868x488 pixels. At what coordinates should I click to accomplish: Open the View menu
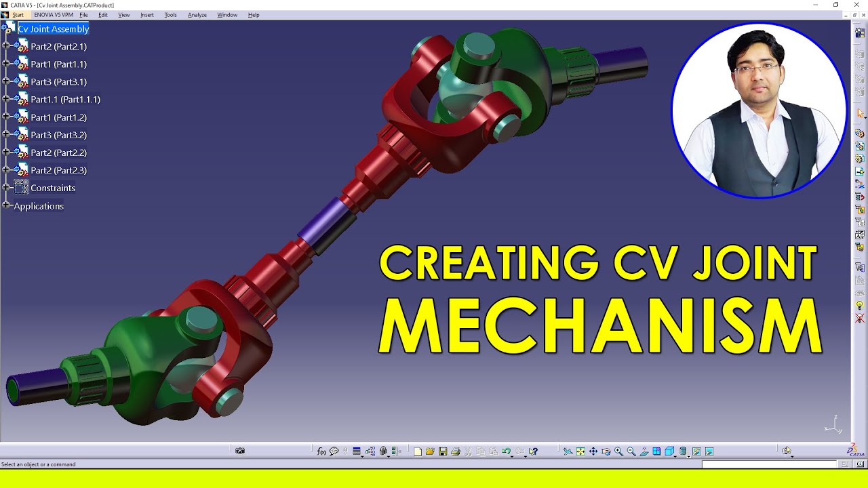124,15
